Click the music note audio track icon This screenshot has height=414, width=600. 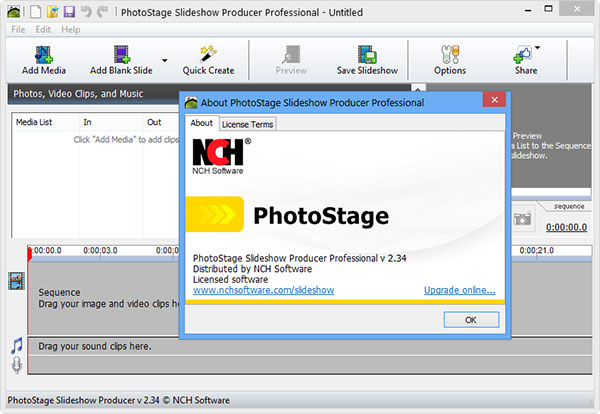pyautogui.click(x=16, y=346)
